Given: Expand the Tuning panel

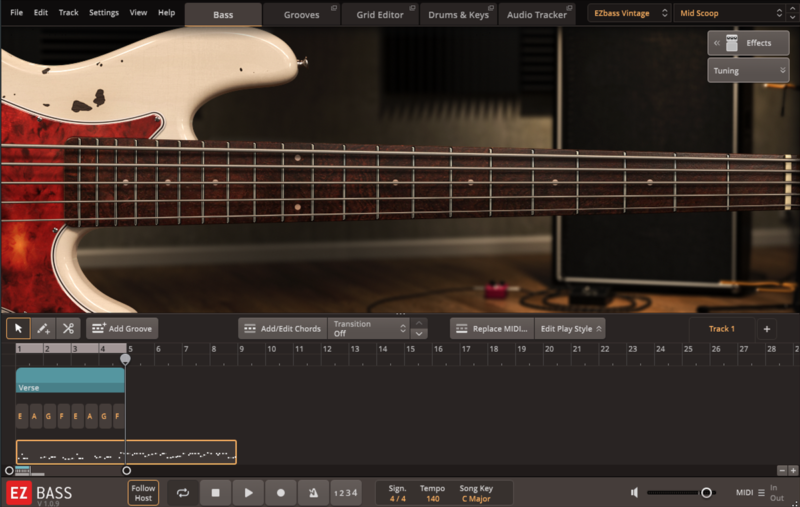Looking at the screenshot, I should click(x=748, y=71).
